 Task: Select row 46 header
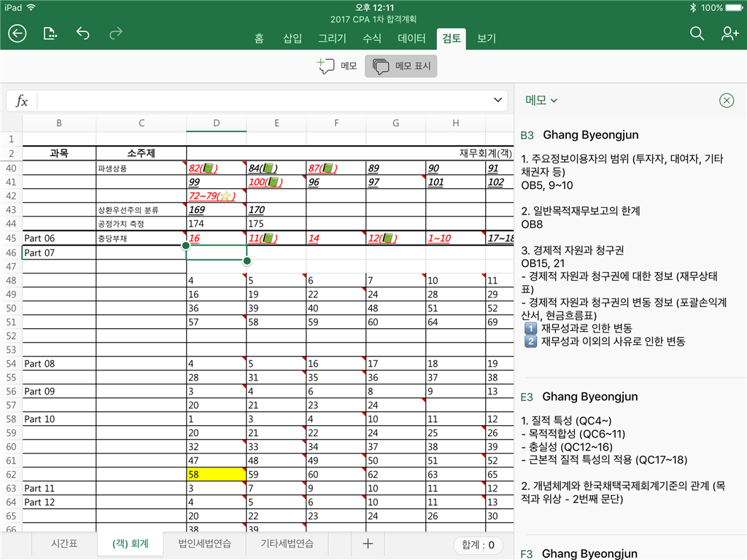[x=11, y=252]
